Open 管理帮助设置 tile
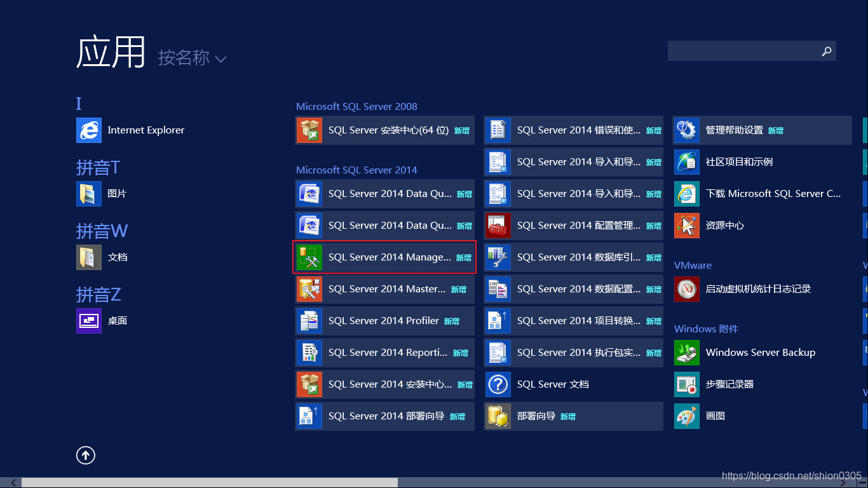 pyautogui.click(x=763, y=130)
